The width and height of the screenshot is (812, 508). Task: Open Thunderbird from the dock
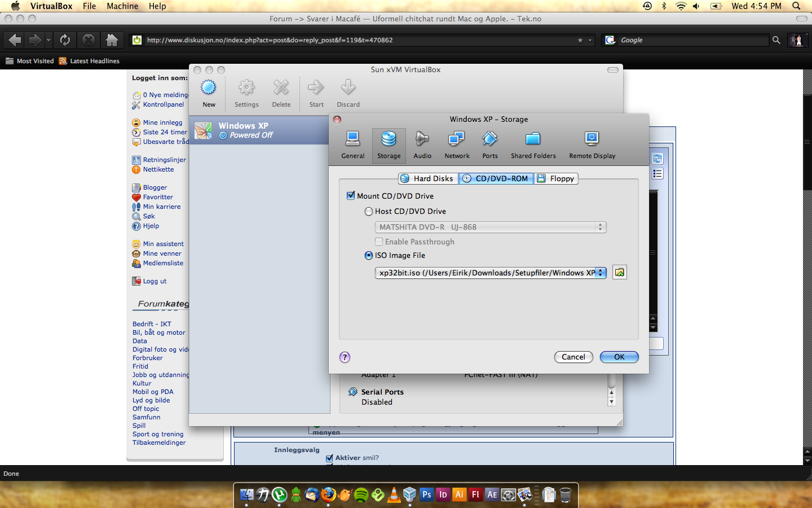coord(312,495)
